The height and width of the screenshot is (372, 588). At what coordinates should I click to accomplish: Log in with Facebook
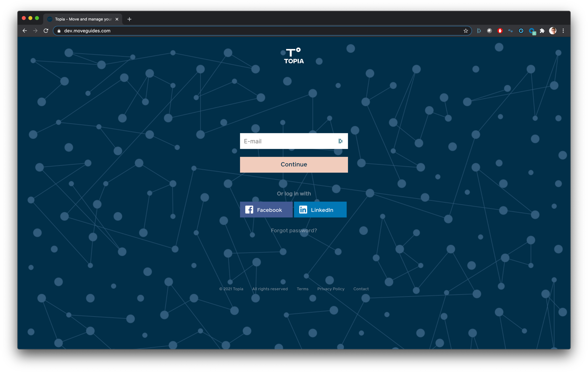click(266, 210)
